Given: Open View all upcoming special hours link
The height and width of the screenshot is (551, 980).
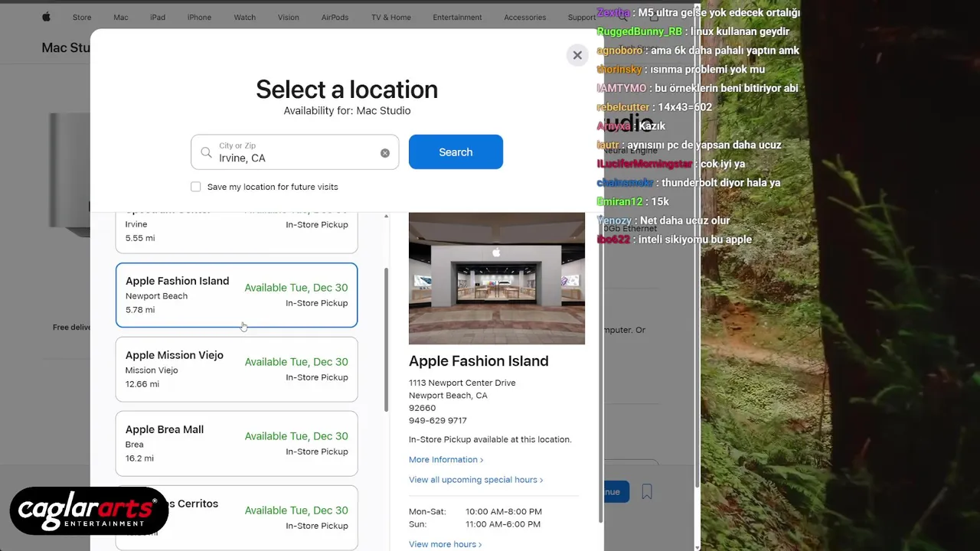Looking at the screenshot, I should [x=475, y=480].
